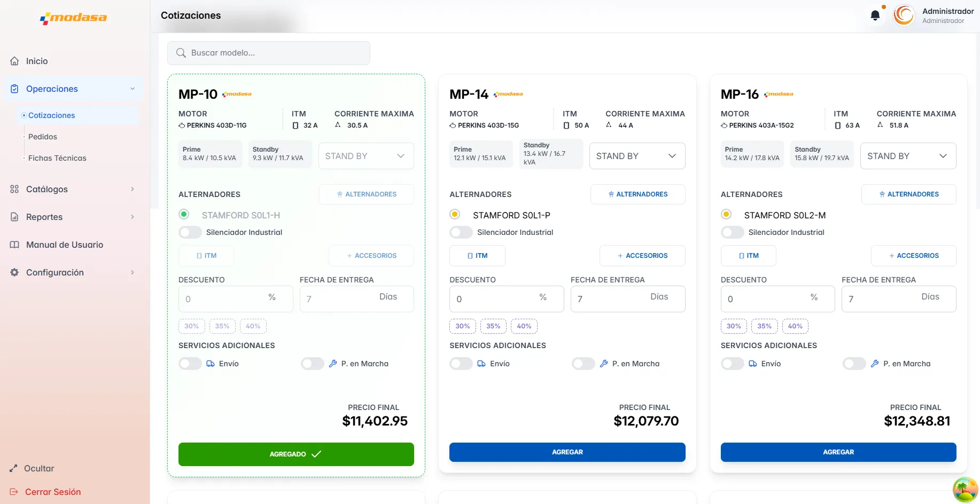Open the notifications bell icon
Image resolution: width=980 pixels, height=504 pixels.
[x=875, y=15]
